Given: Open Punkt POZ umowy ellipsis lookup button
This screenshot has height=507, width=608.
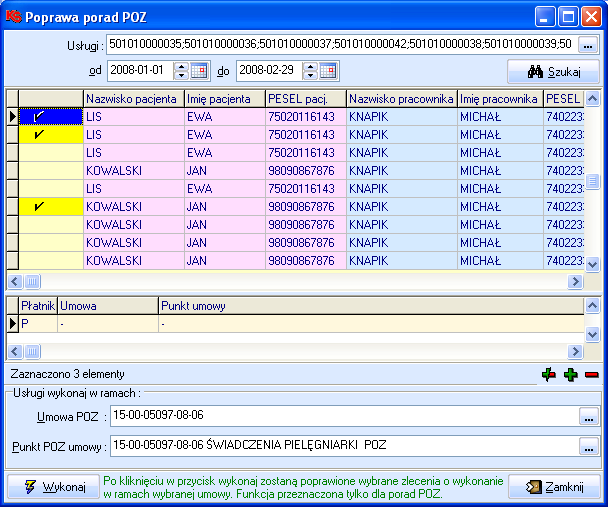Looking at the screenshot, I should coord(589,446).
